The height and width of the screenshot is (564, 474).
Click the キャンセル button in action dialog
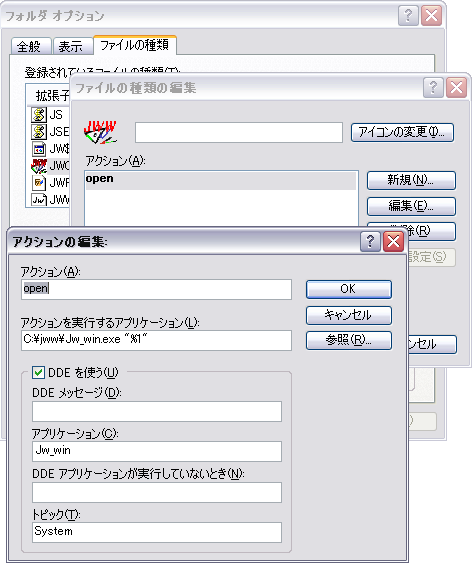(348, 315)
